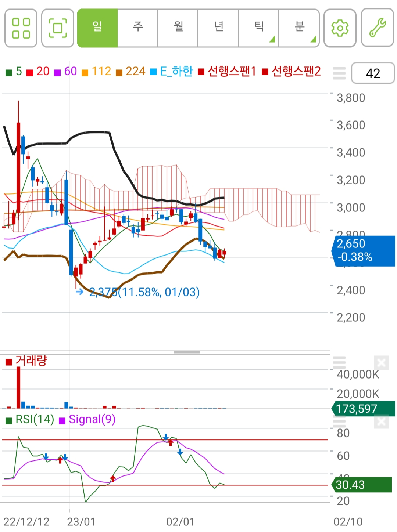Switch to the 월 (monthly) tab
The image size is (397, 532).
[x=178, y=28]
